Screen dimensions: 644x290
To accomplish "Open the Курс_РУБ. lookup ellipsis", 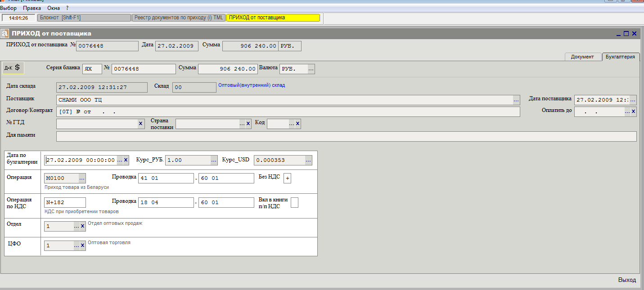I will (214, 160).
